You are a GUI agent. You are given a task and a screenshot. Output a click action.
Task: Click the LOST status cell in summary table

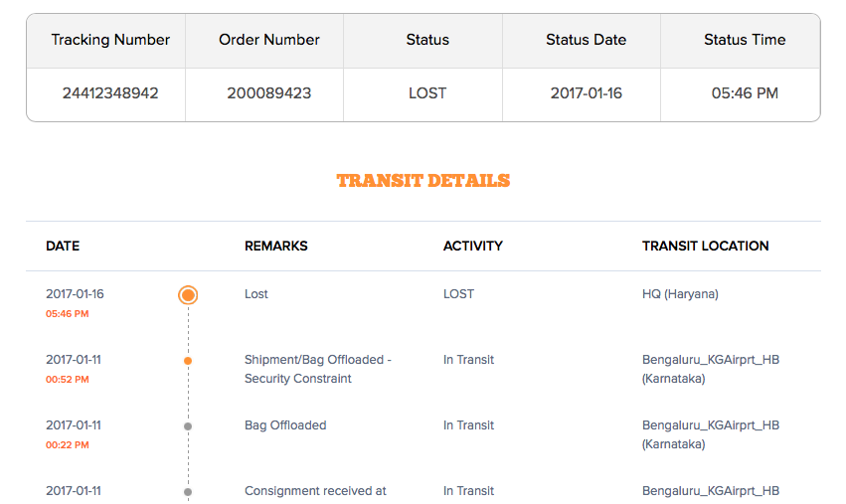click(x=427, y=93)
